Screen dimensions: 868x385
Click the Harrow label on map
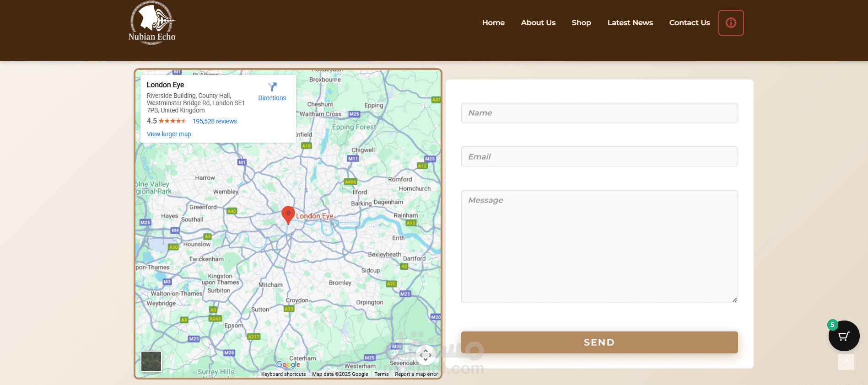pos(205,178)
